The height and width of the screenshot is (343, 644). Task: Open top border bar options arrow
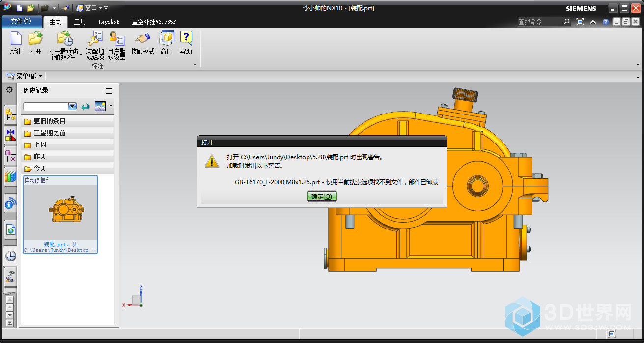[638, 77]
